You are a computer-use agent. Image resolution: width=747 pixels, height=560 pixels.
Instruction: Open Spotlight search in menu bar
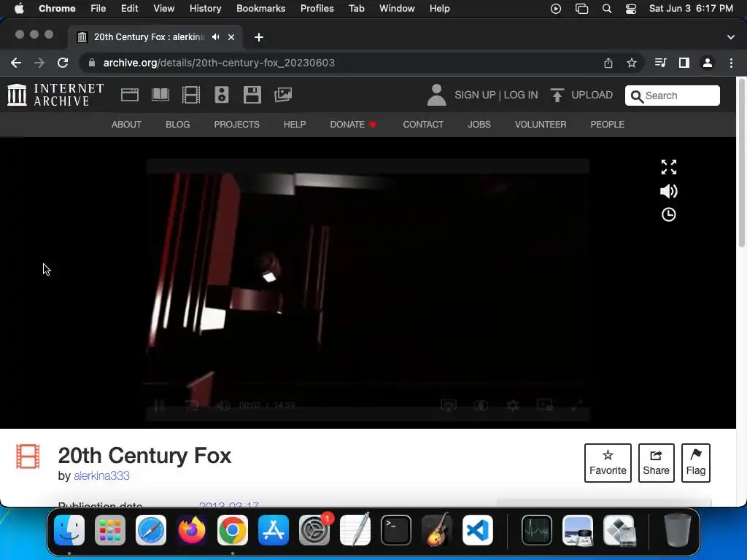click(x=606, y=9)
